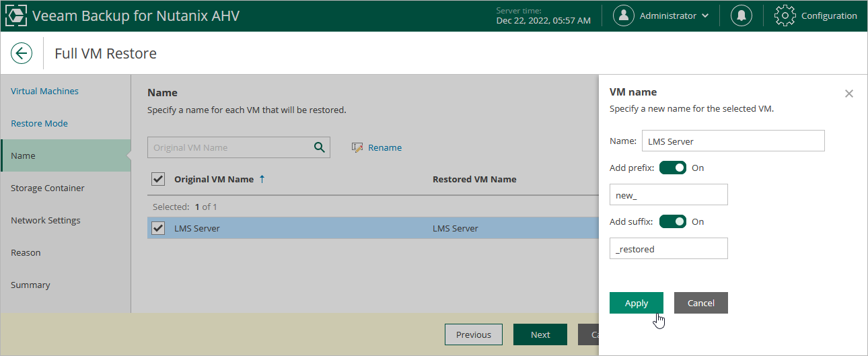Click the Configuration label
The width and height of the screenshot is (868, 356).
click(829, 15)
